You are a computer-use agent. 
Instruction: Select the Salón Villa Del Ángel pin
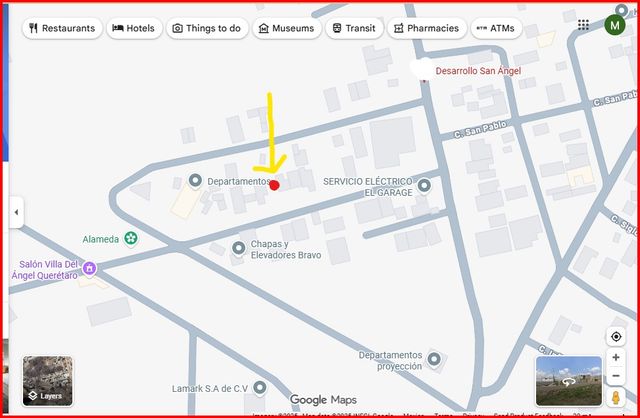tap(89, 269)
